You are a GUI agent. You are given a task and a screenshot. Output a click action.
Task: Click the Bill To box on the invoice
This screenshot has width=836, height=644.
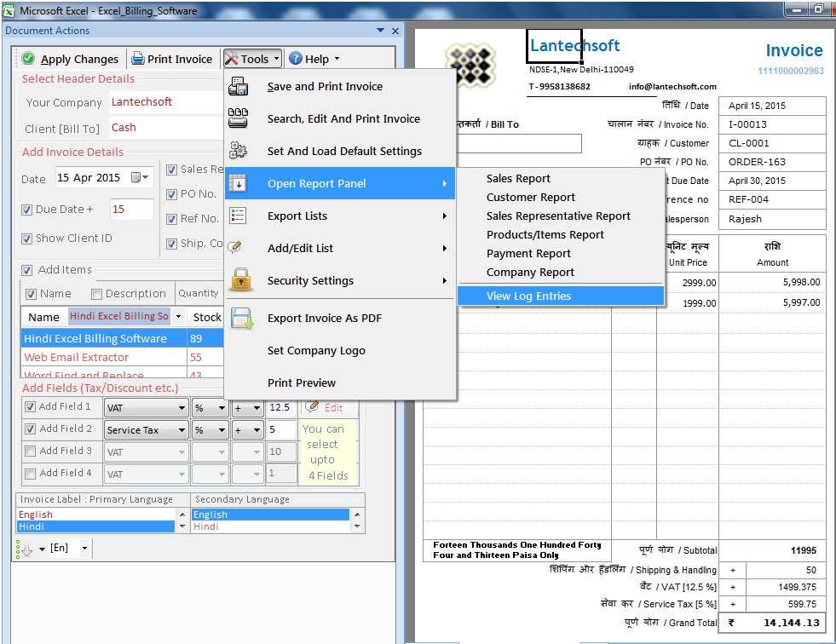tap(519, 143)
